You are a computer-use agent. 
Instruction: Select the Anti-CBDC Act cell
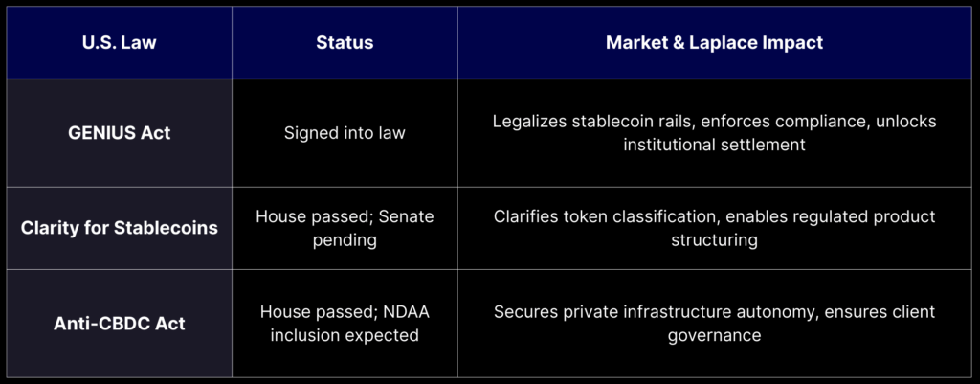click(120, 324)
